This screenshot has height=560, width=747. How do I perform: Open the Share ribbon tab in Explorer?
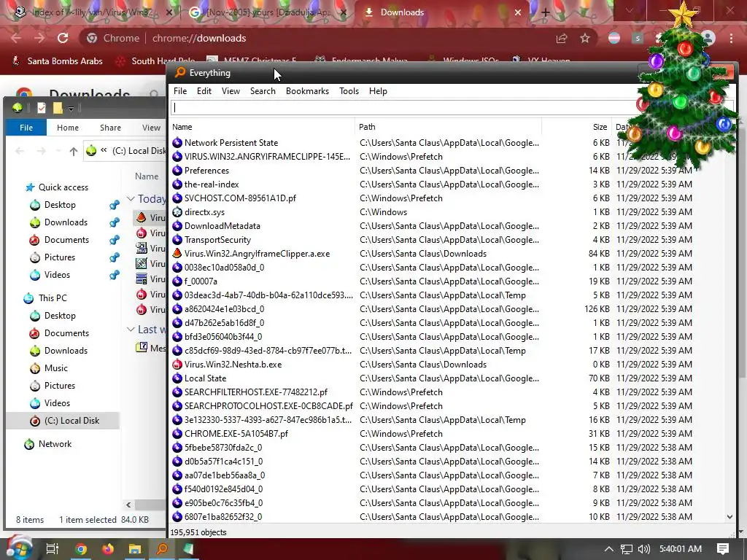coord(110,128)
